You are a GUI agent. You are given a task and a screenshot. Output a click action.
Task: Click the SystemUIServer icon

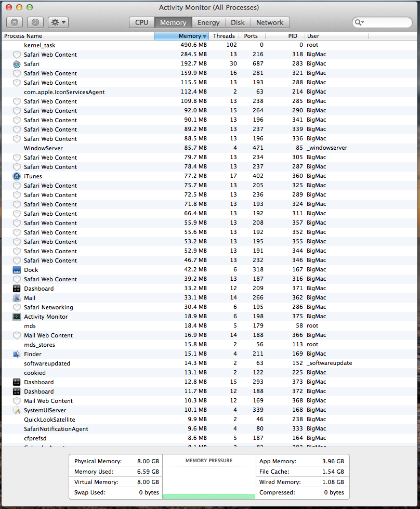(x=17, y=410)
